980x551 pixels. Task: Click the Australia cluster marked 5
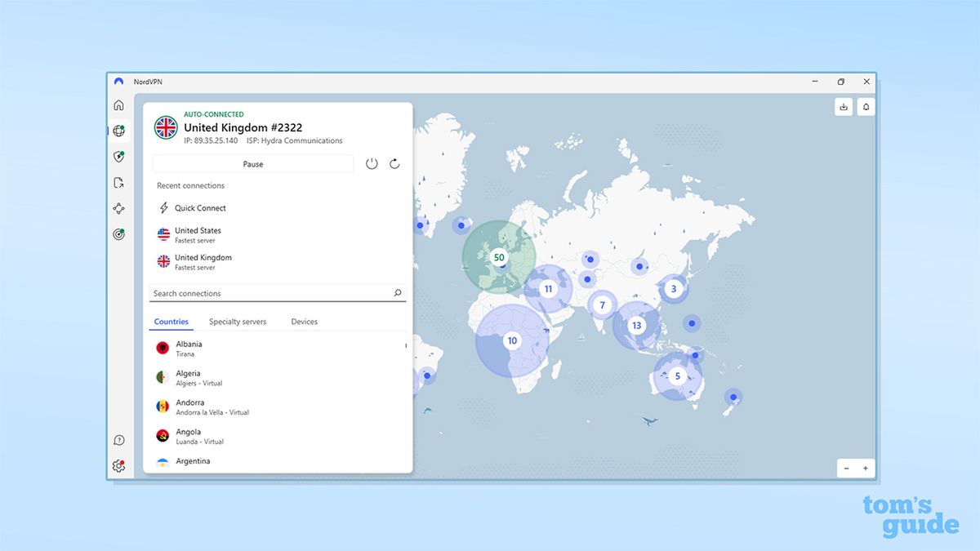point(677,376)
